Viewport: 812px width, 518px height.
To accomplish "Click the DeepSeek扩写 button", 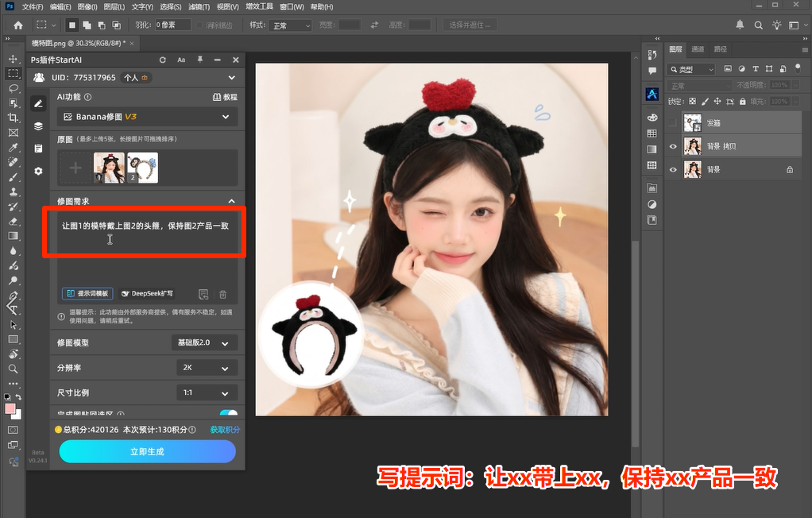I will (x=147, y=294).
